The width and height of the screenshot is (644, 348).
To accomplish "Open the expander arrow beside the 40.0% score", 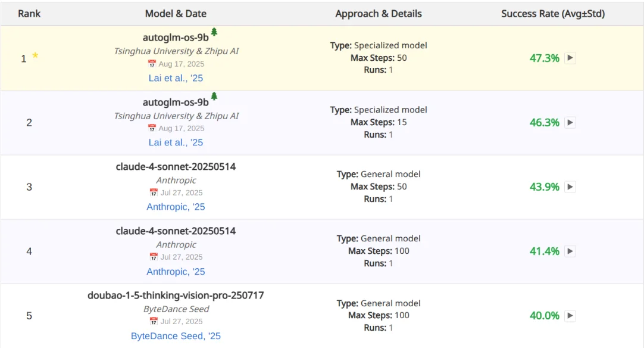I will click(x=570, y=315).
